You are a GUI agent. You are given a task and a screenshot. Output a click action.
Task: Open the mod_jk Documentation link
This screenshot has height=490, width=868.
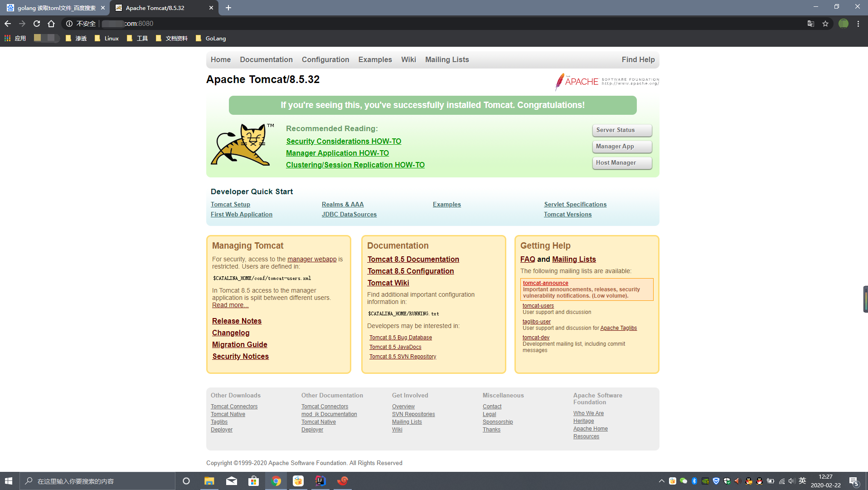[329, 414]
